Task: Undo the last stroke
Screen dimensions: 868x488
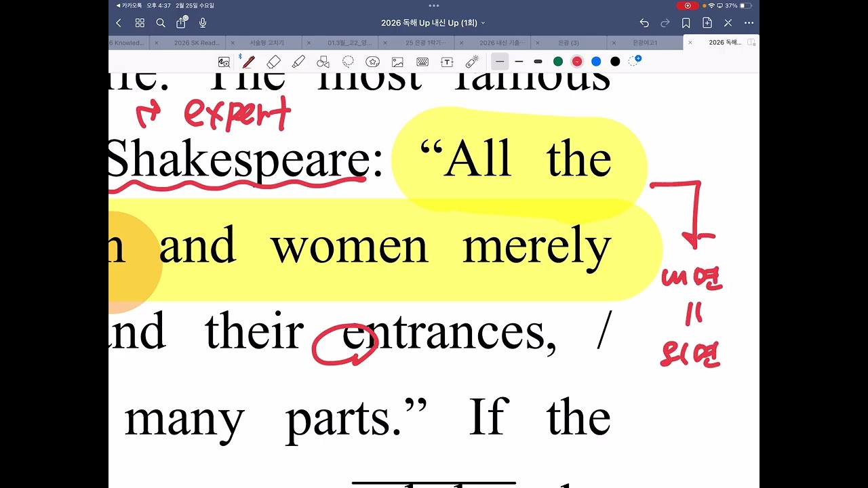Action: (x=644, y=23)
